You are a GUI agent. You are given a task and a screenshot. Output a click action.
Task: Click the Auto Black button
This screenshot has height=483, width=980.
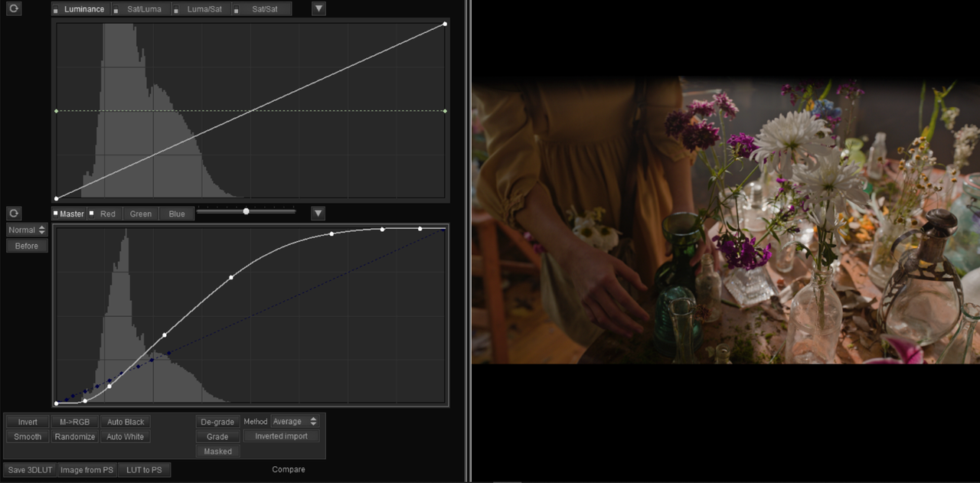click(x=126, y=422)
